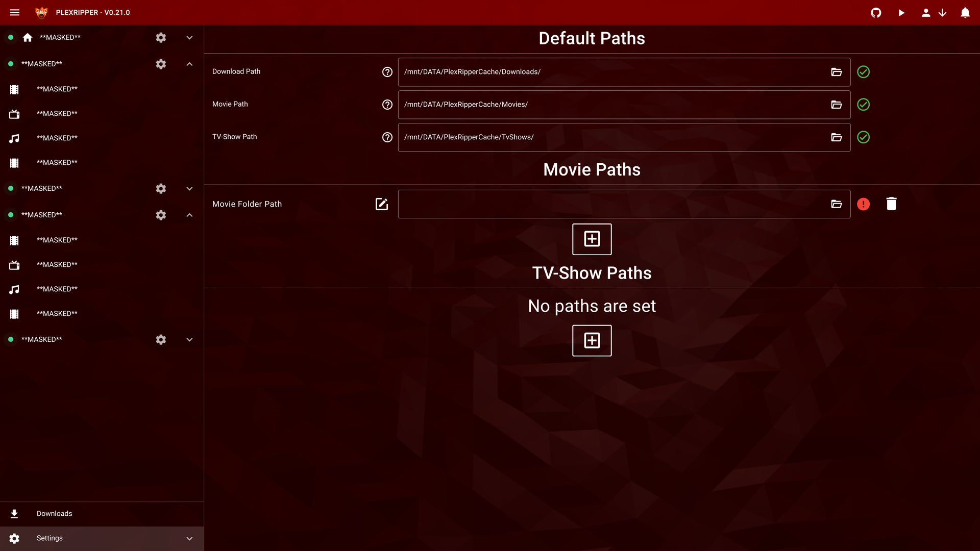This screenshot has width=980, height=551.
Task: Open Downloads in the sidebar
Action: tap(54, 514)
